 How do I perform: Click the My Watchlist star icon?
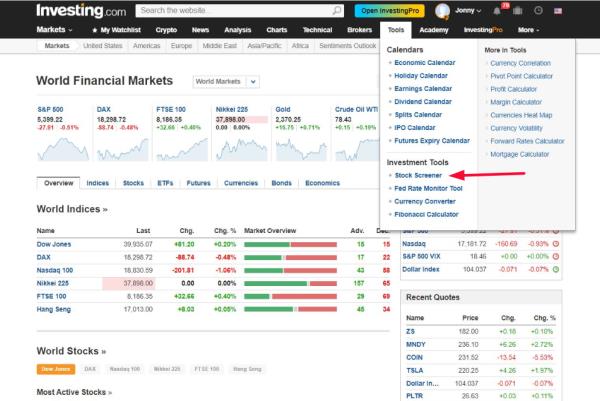click(x=95, y=30)
